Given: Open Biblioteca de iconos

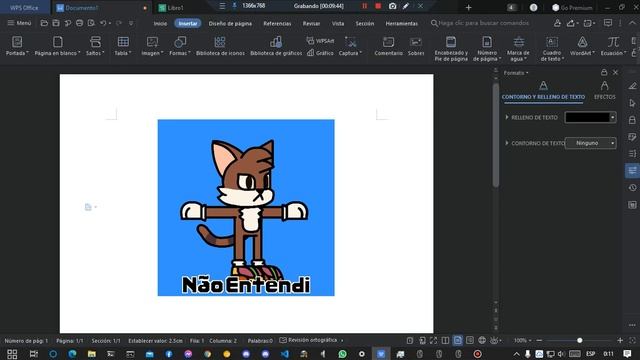Looking at the screenshot, I should pos(220,46).
